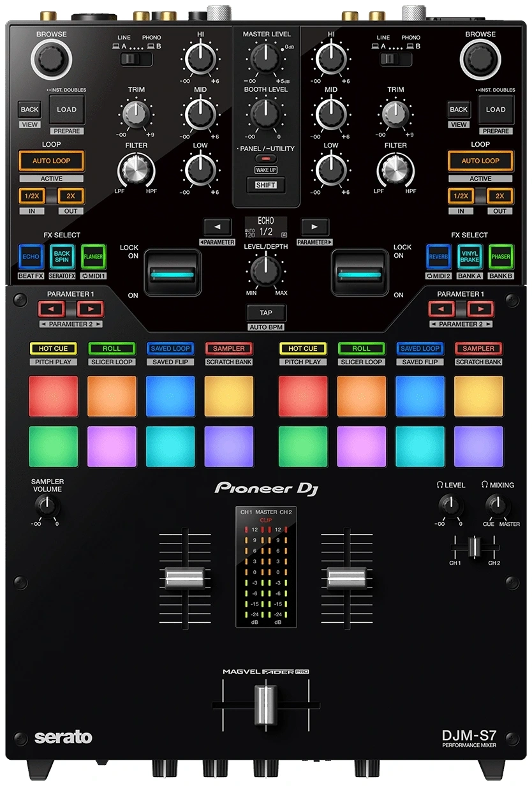
Task: Select left deck ROLL pad mode
Action: click(x=112, y=348)
